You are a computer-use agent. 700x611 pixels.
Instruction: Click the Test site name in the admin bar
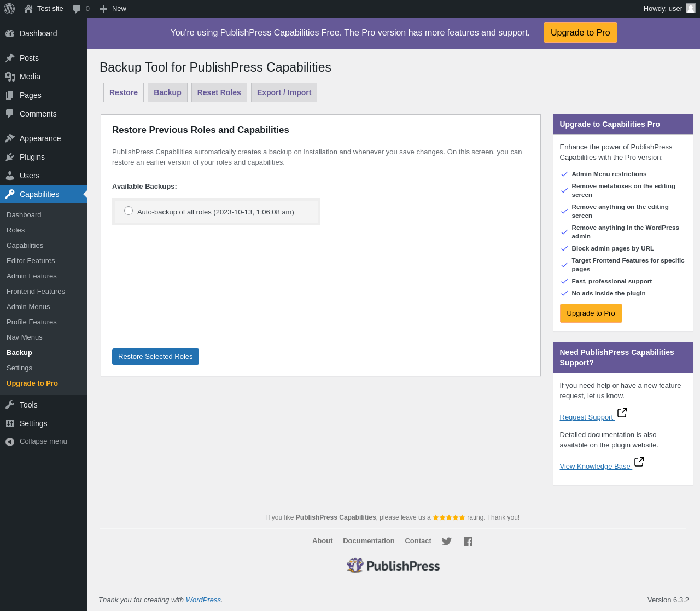tap(50, 9)
